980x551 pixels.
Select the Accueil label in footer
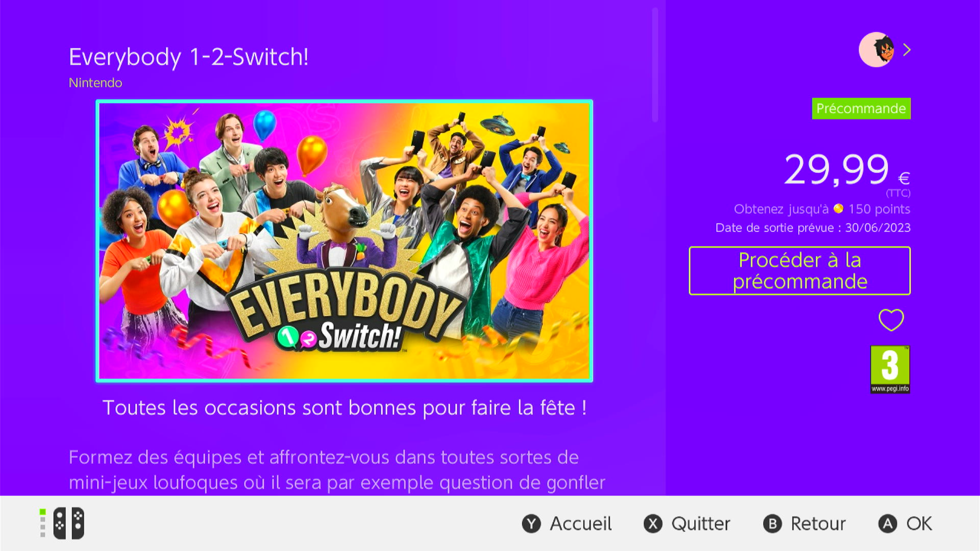click(581, 524)
